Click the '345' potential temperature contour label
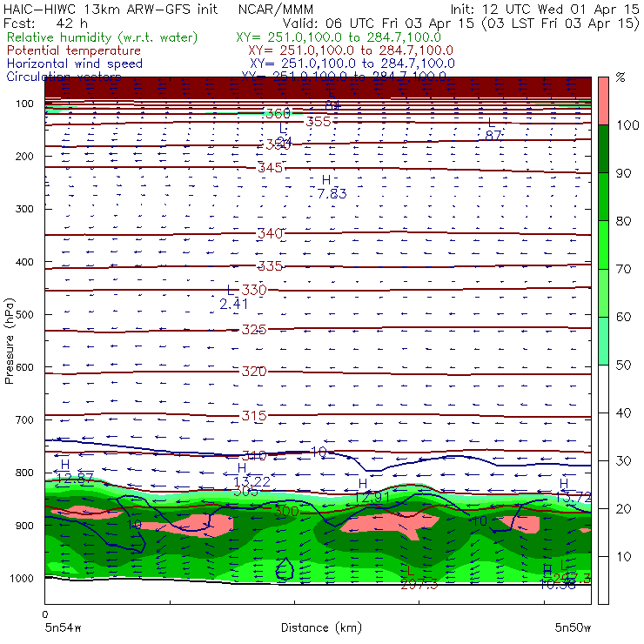 pos(270,168)
